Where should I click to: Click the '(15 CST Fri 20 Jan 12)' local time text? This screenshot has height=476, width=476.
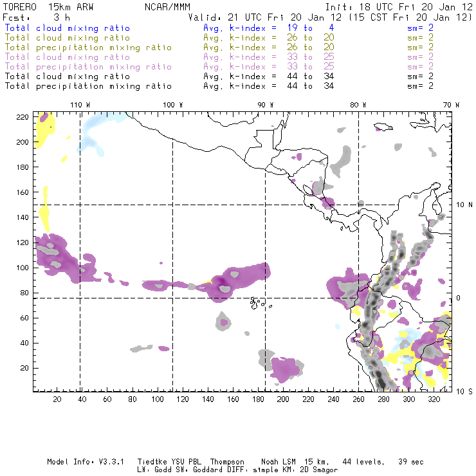coord(410,17)
